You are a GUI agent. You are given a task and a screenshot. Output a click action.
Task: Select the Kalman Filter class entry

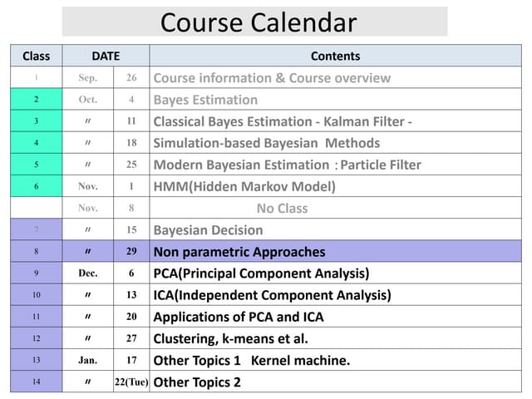(283, 121)
